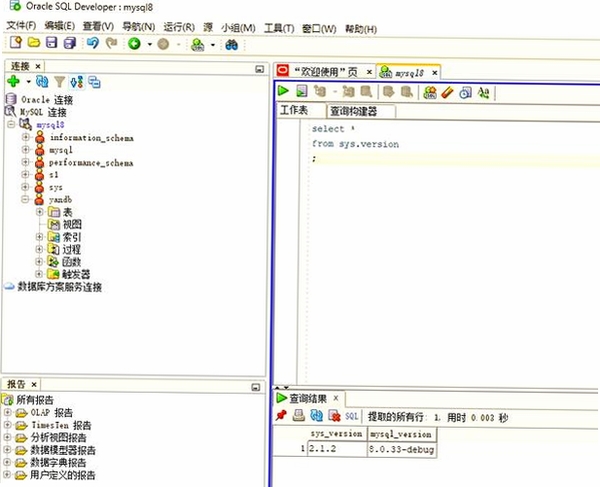Viewport: 600px width, 487px height.
Task: Click the Filter funnel icon in Connections panel
Action: 59,81
